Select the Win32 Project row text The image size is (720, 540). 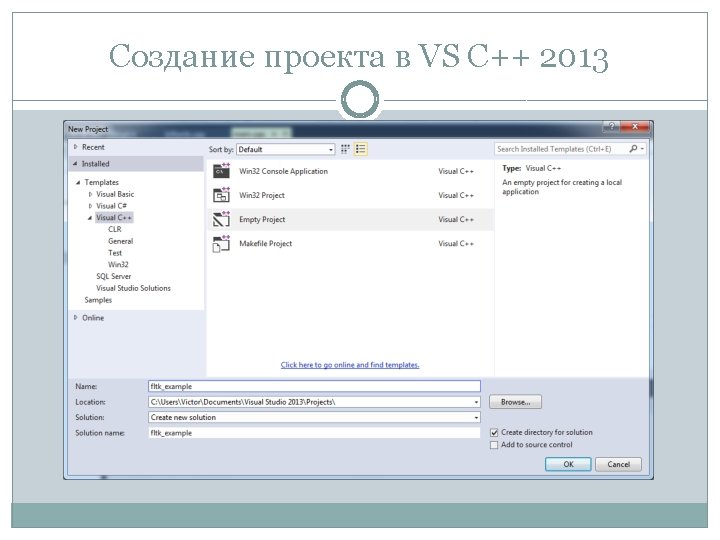pos(262,196)
